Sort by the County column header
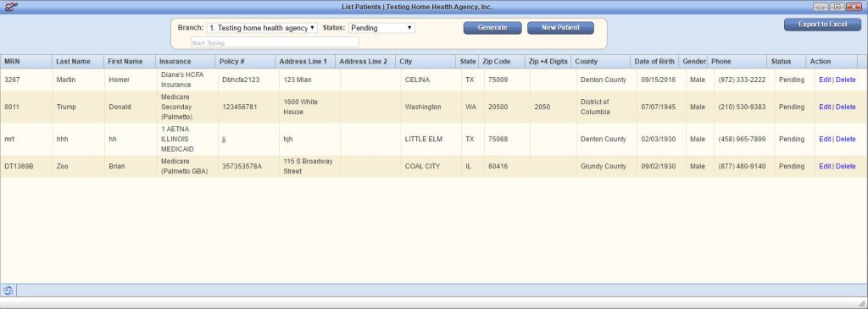Image resolution: width=868 pixels, height=309 pixels. click(x=601, y=61)
